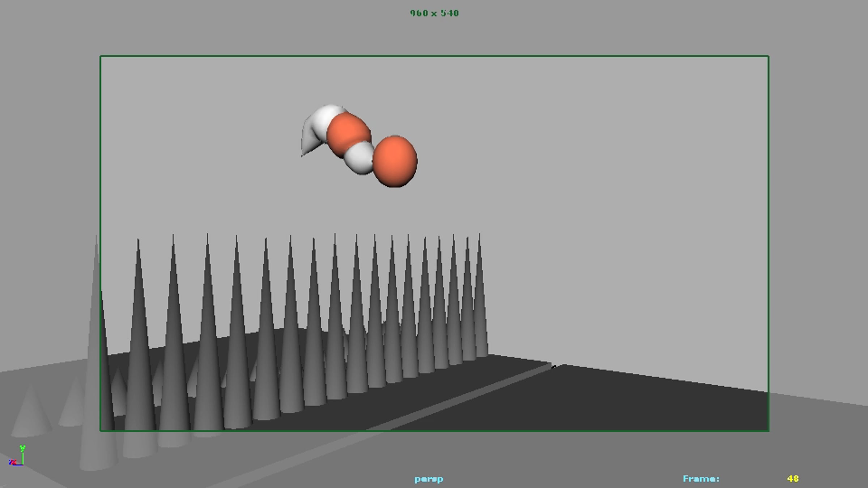Click the frame number 48 value
The height and width of the screenshot is (488, 868).
coord(792,479)
